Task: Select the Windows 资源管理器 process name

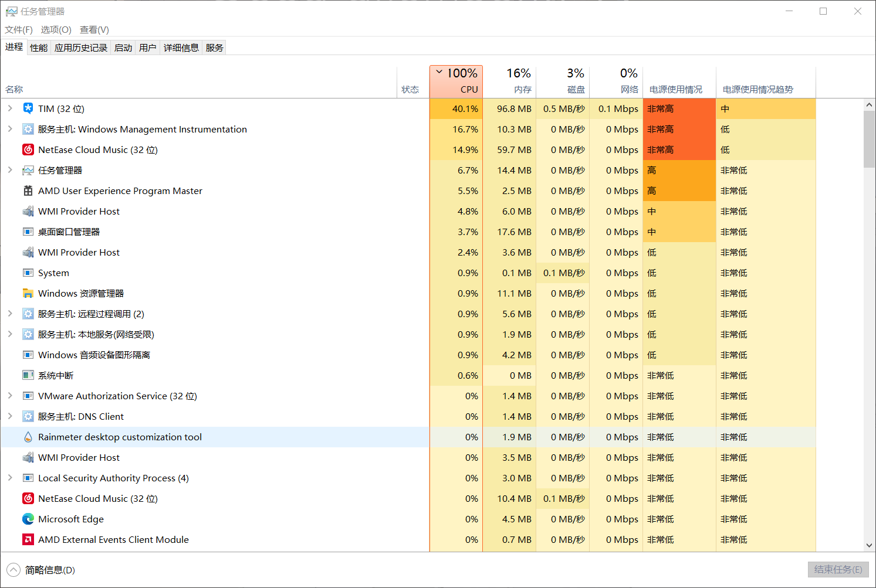Action: (81, 293)
